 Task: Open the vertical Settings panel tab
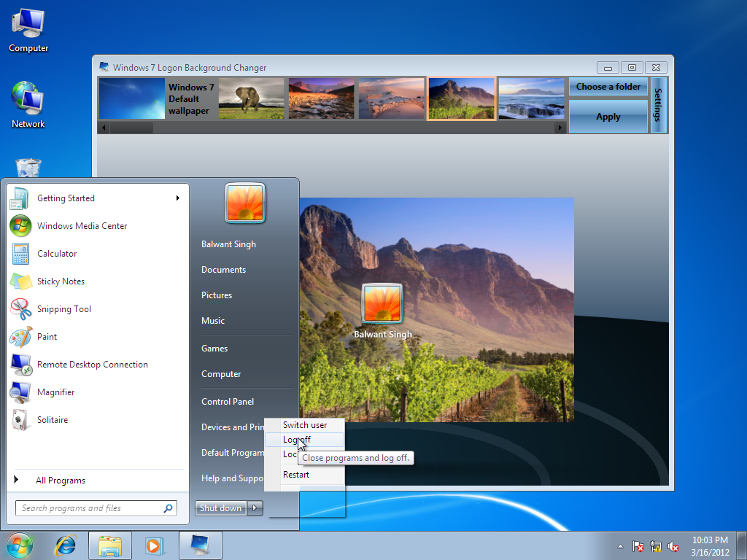[x=658, y=105]
